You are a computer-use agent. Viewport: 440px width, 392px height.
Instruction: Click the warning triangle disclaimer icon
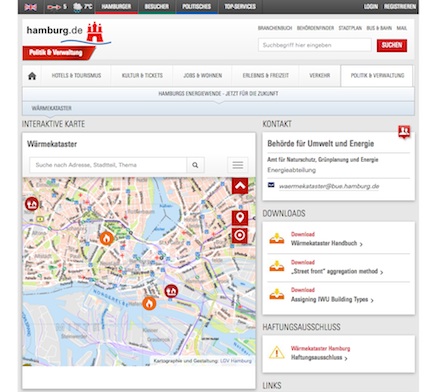pos(276,353)
